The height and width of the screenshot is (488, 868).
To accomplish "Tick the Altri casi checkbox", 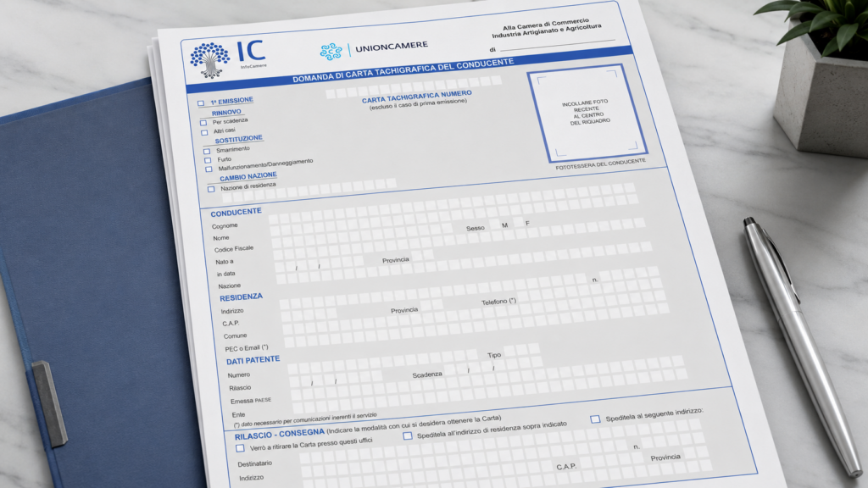I will [x=204, y=132].
